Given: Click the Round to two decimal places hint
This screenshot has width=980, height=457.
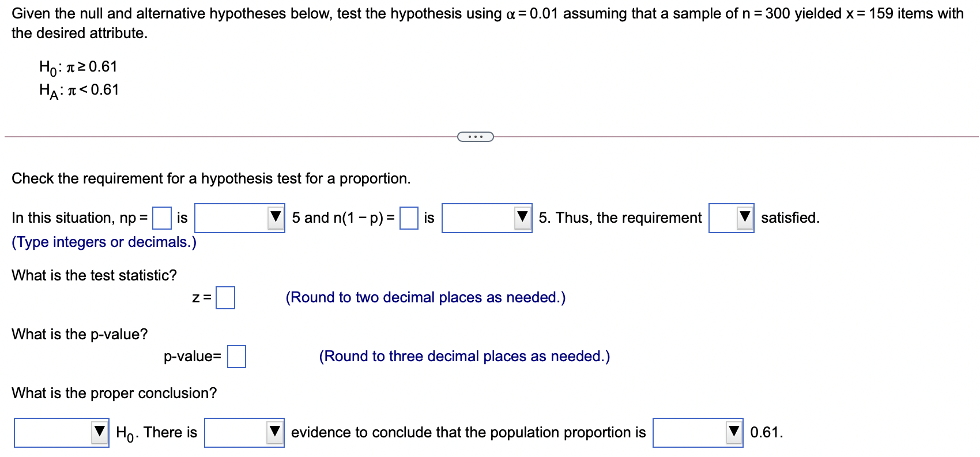Looking at the screenshot, I should click(x=425, y=297).
